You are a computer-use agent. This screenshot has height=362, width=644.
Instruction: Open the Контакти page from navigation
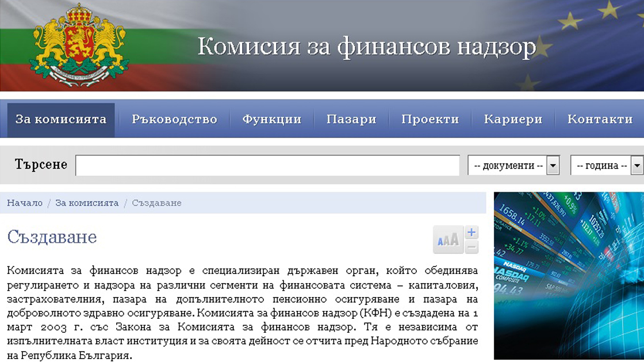599,120
